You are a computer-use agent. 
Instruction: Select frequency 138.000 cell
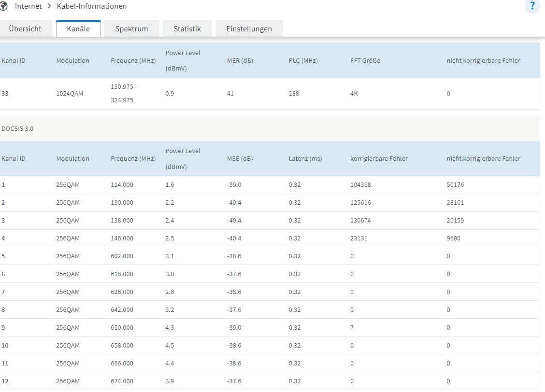pos(122,221)
